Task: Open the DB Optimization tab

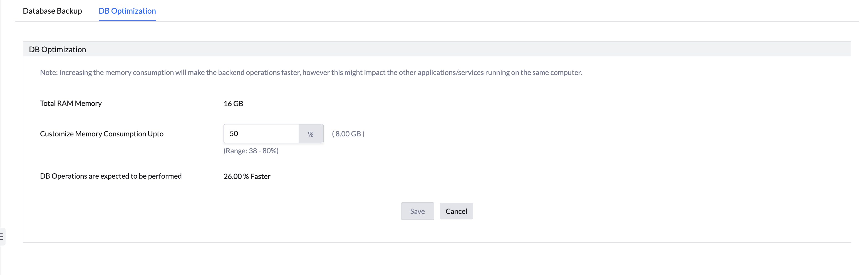Action: pos(127,11)
